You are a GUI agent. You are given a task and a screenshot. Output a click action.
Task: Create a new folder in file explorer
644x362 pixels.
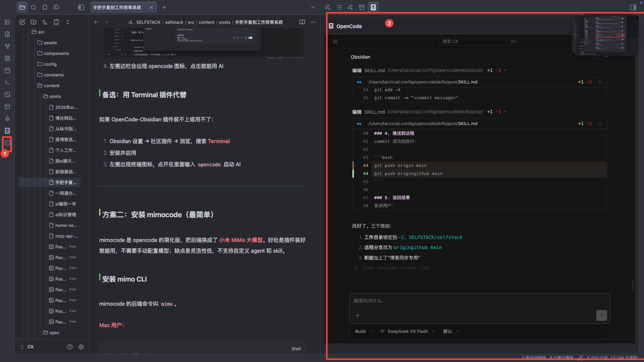[x=34, y=22]
